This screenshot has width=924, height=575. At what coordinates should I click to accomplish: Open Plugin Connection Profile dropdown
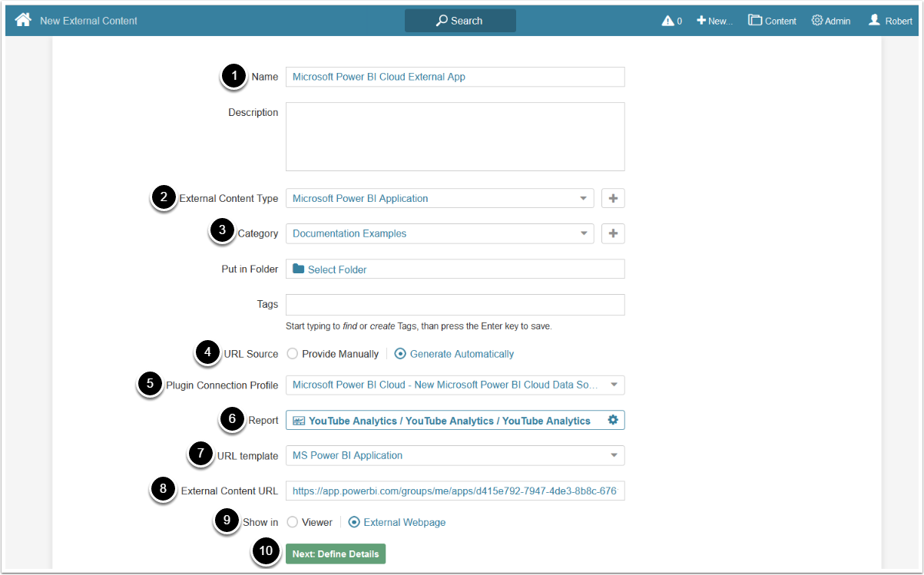pos(455,385)
